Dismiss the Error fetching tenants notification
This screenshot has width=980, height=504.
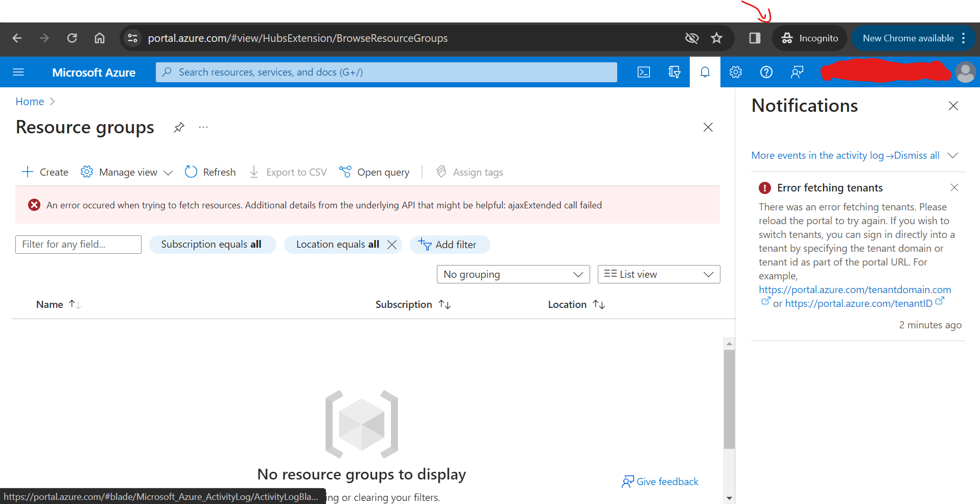pos(954,187)
